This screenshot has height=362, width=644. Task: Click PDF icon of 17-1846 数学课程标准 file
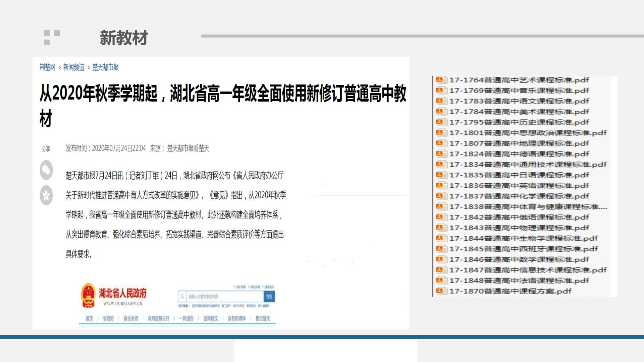click(441, 259)
